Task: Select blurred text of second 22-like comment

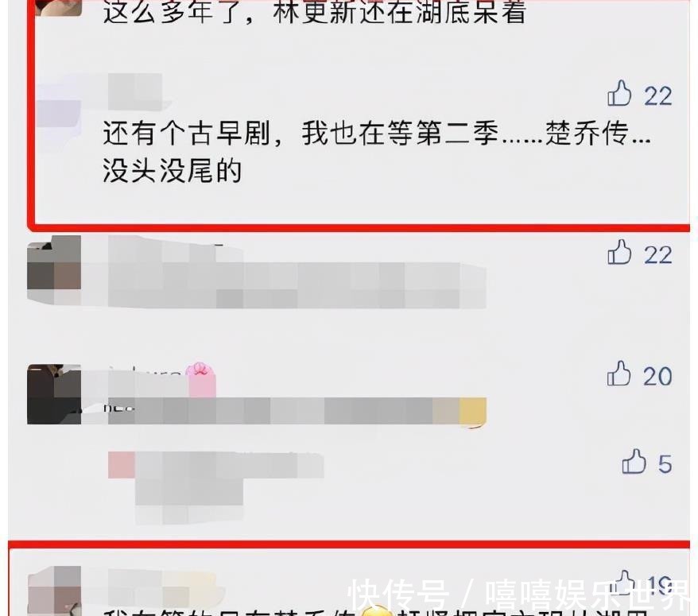Action: (x=297, y=285)
